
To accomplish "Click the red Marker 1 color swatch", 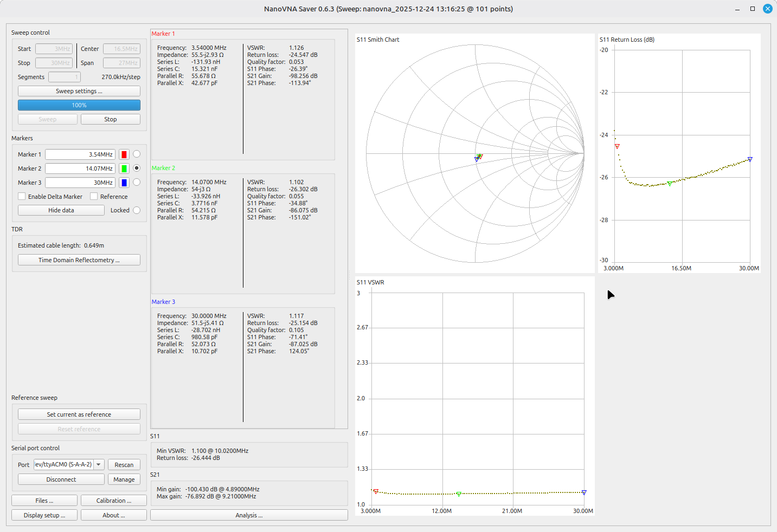I will click(124, 154).
